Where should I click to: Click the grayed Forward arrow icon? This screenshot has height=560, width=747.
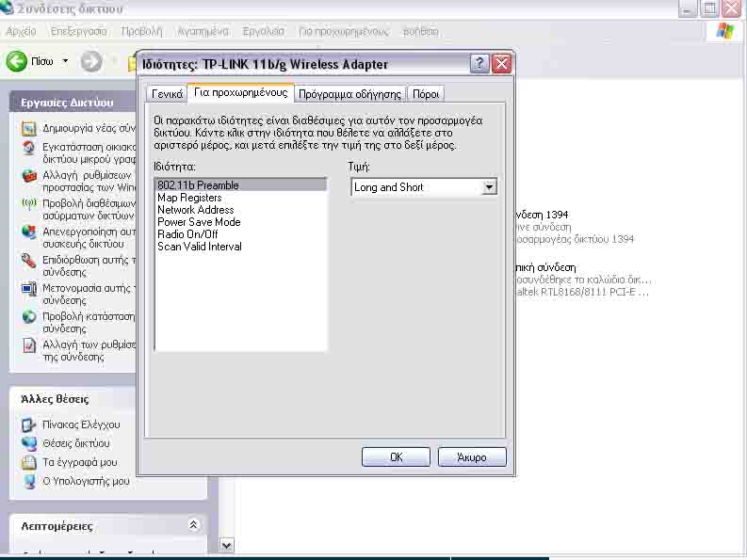click(x=91, y=61)
